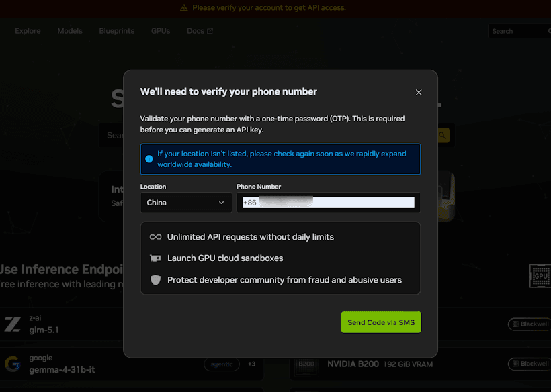551x392 pixels.
Task: Collapse the dropdown chevron on the Location selector
Action: coord(222,202)
